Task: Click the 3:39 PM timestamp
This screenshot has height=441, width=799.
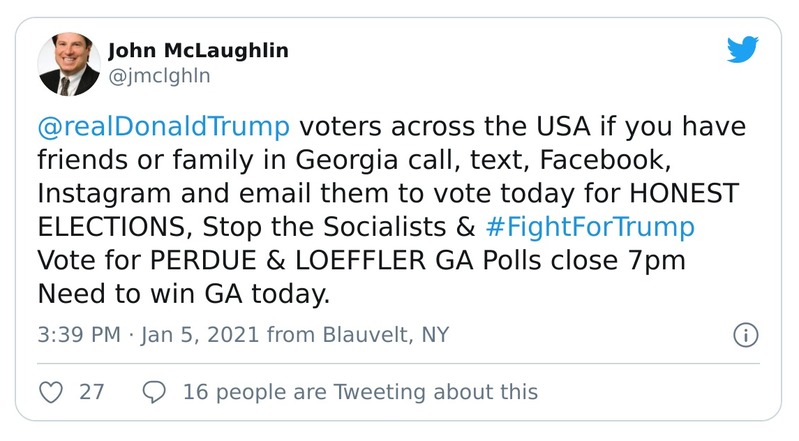Action: click(77, 335)
